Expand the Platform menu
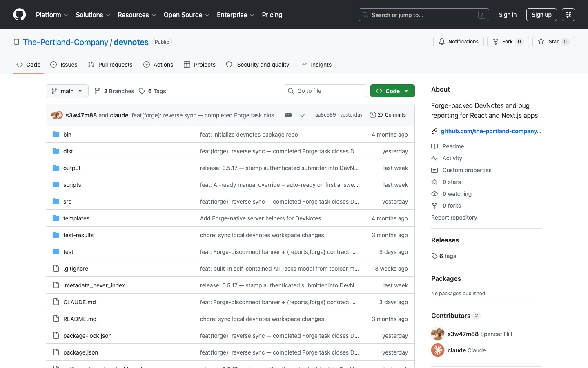 tap(52, 15)
